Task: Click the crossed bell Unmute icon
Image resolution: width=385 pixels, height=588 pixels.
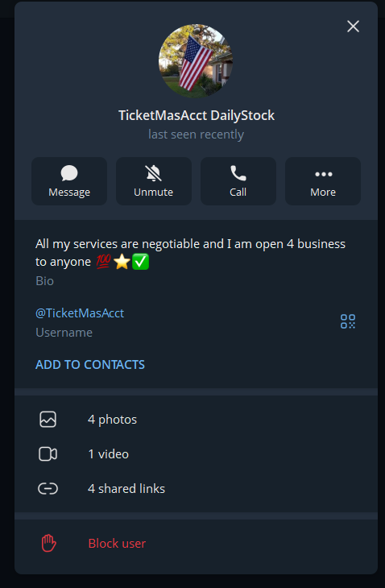Action: tap(153, 173)
